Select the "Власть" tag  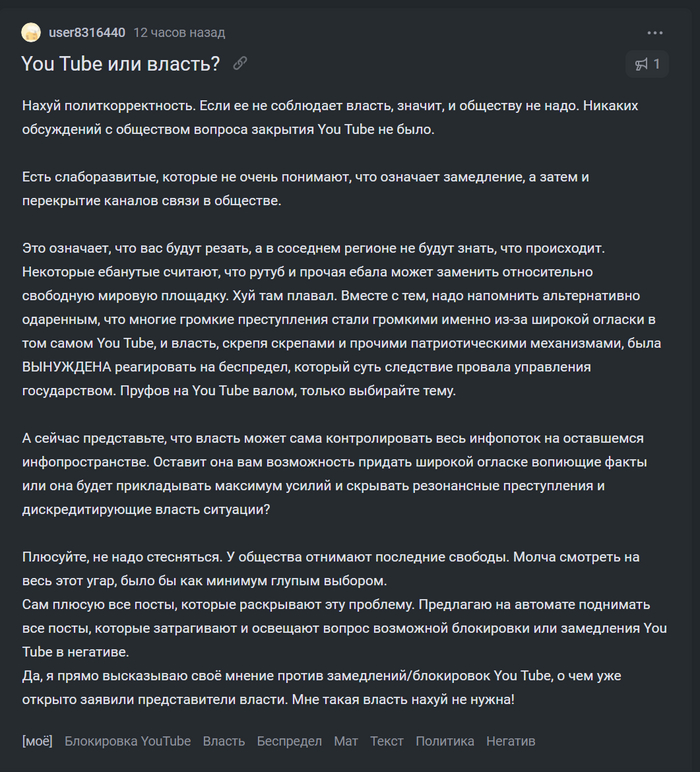pos(224,741)
